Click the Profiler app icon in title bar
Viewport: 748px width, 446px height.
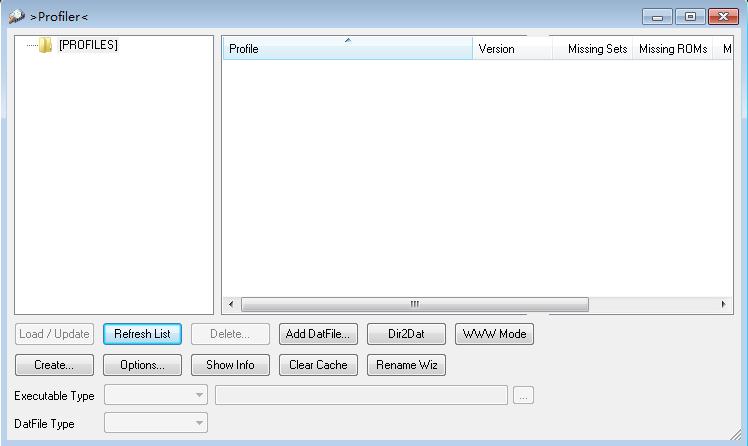(16, 17)
